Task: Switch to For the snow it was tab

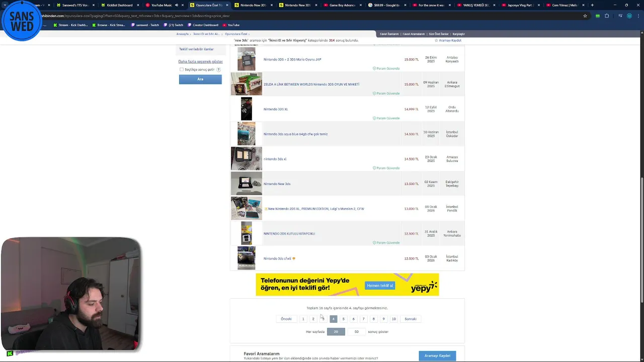Action: point(430,5)
